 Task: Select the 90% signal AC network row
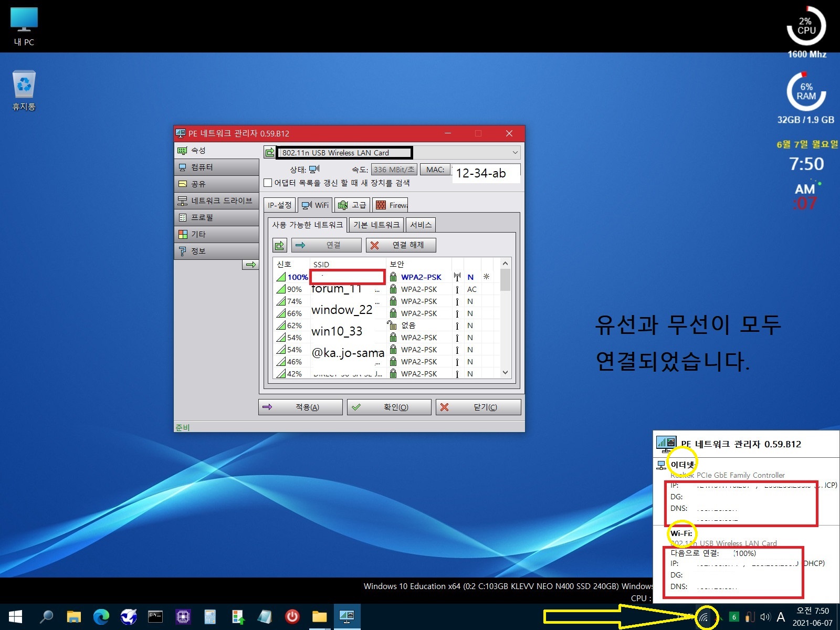point(386,289)
